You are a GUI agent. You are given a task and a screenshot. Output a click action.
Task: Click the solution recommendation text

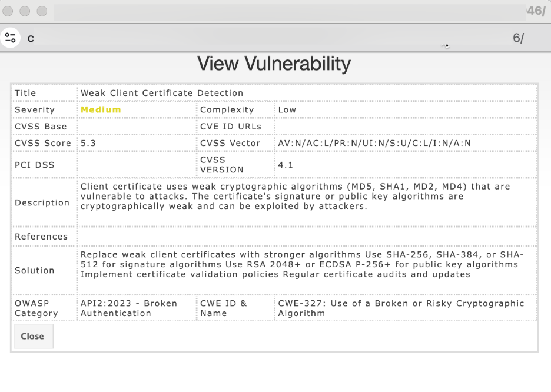click(x=301, y=264)
